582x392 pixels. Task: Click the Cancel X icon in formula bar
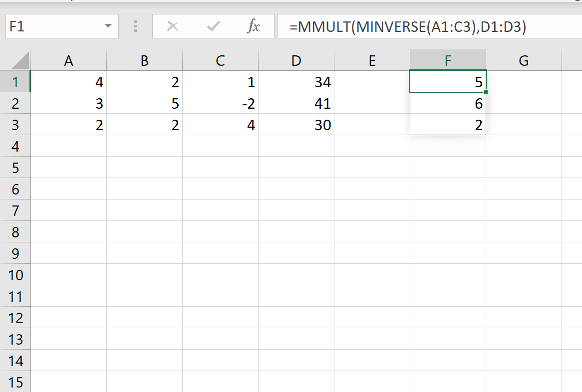[x=173, y=27]
